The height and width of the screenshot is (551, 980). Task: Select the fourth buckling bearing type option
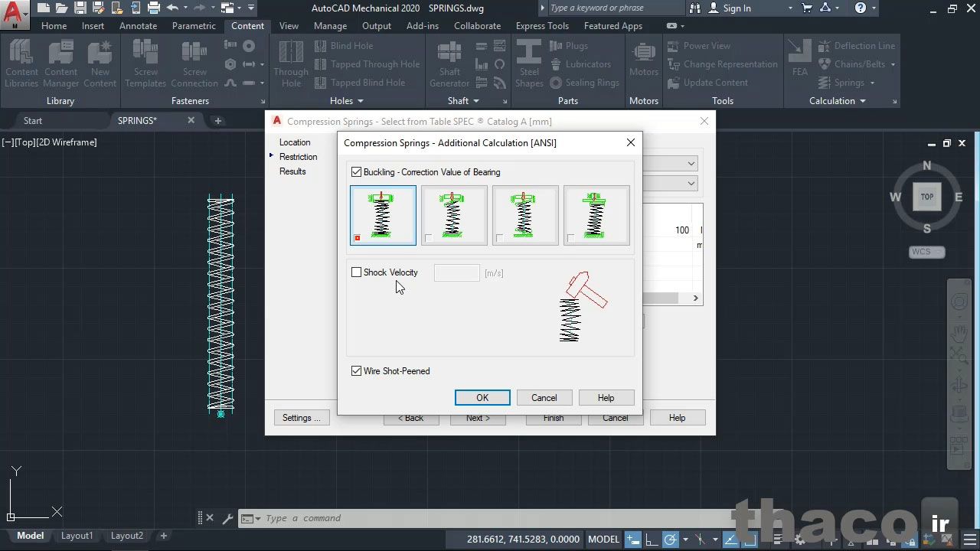(596, 215)
